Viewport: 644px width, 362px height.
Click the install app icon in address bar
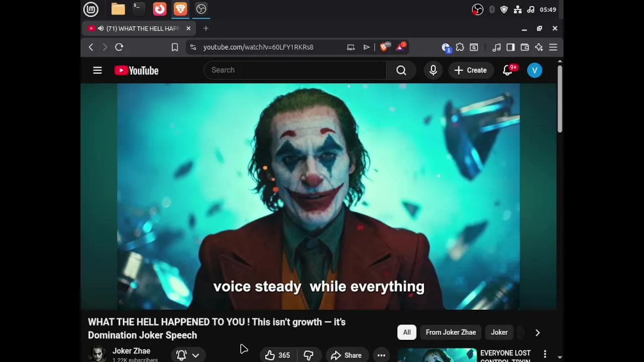pos(351,47)
